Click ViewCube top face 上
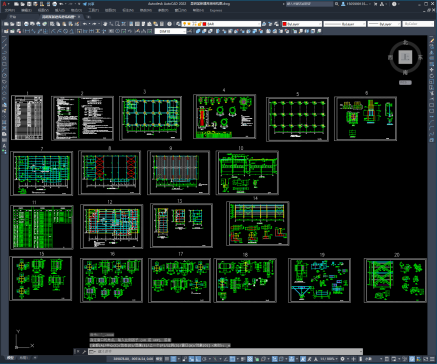 (x=405, y=58)
